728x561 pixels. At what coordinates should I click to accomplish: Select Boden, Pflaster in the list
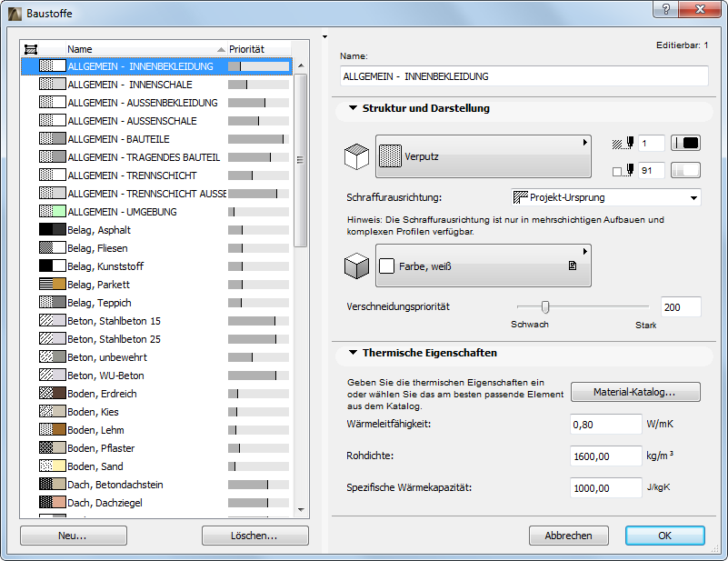coord(156,447)
